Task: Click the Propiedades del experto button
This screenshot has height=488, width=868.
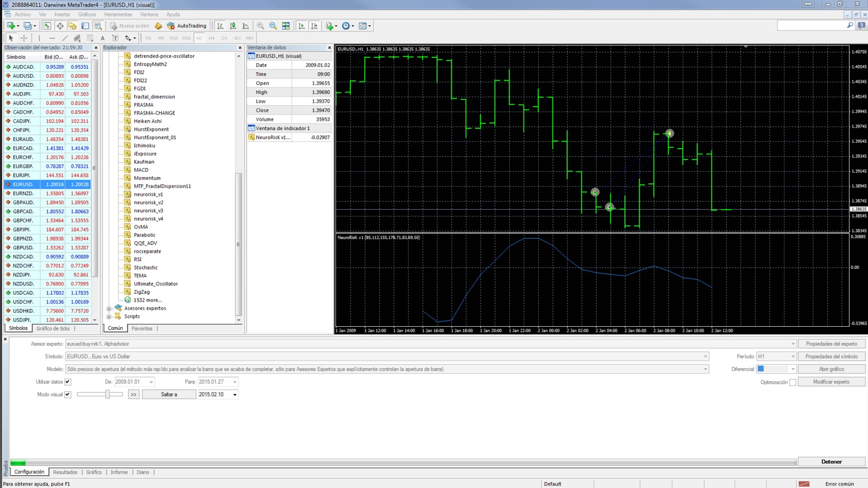Action: click(x=831, y=344)
